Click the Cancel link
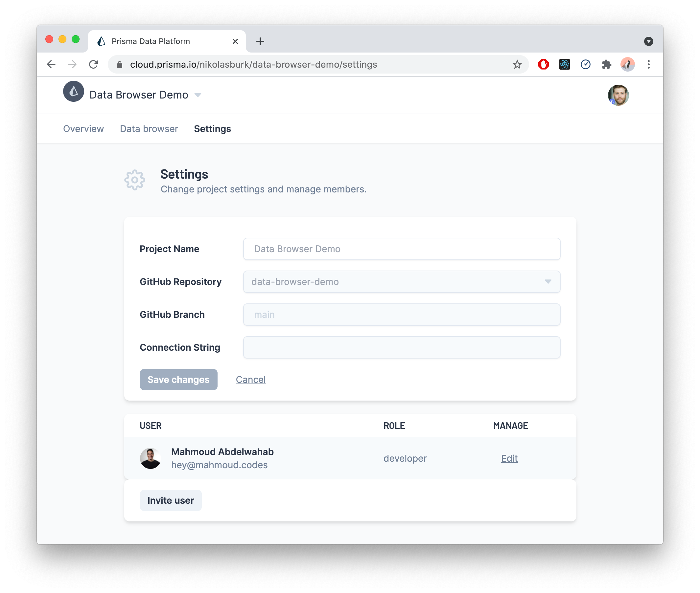 tap(251, 380)
